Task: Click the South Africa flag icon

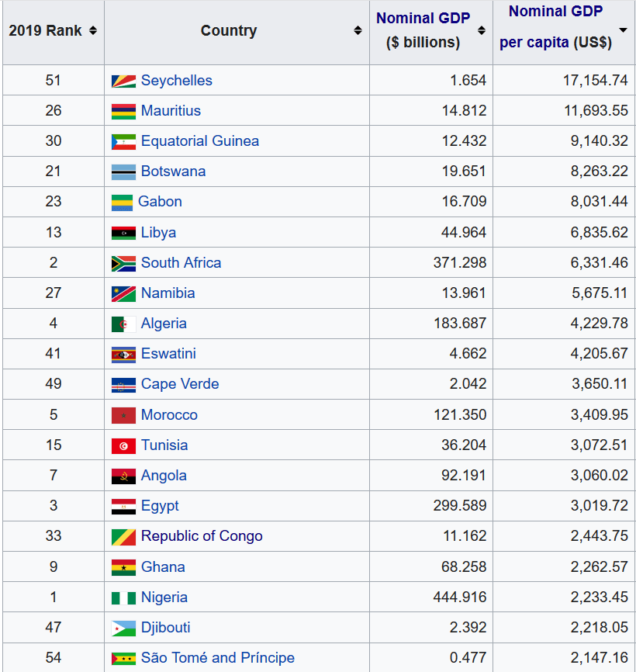Action: pos(123,262)
